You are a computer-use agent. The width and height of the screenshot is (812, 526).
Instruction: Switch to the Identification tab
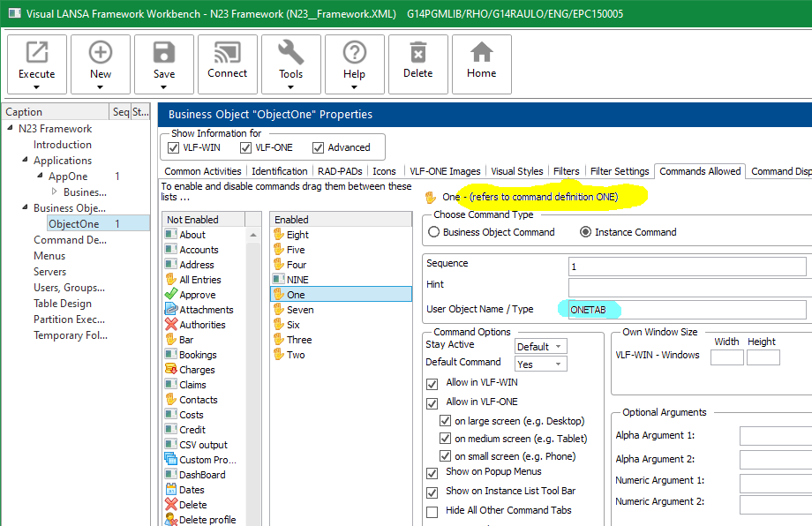pyautogui.click(x=280, y=171)
